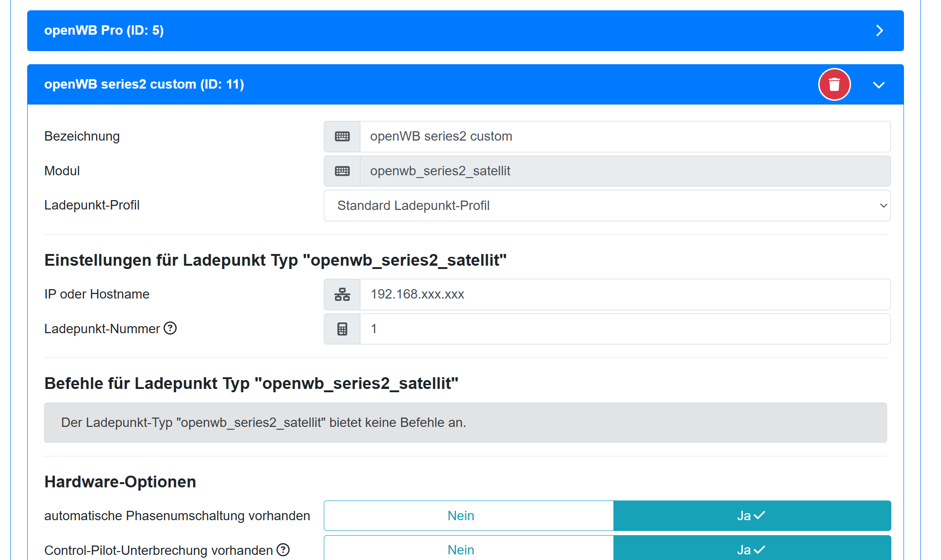
Task: Click the Befehle für Ladepunkt Typ heading
Action: (x=251, y=383)
